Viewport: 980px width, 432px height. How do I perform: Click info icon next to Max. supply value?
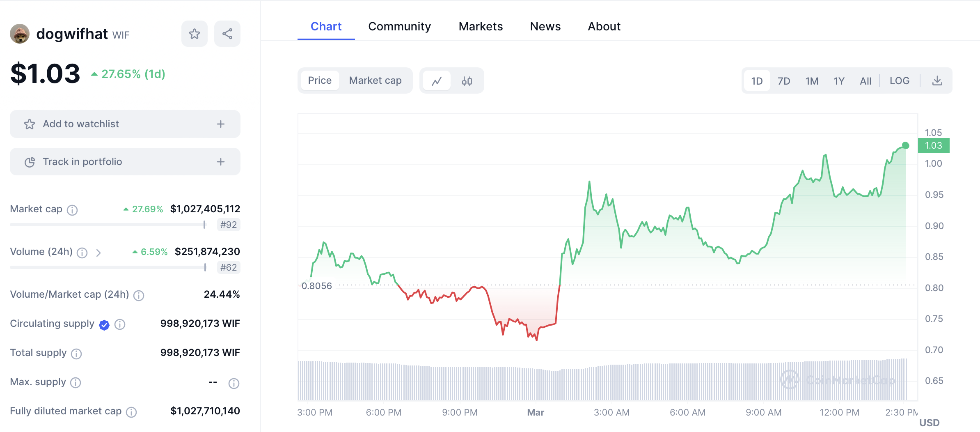(234, 383)
